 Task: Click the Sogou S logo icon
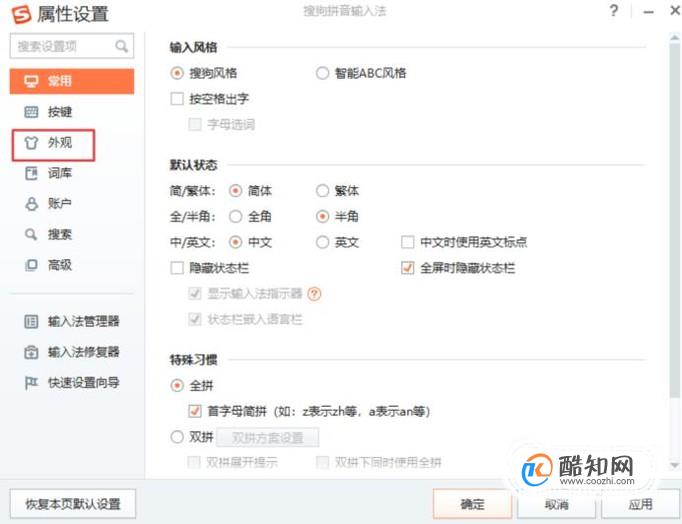(21, 14)
